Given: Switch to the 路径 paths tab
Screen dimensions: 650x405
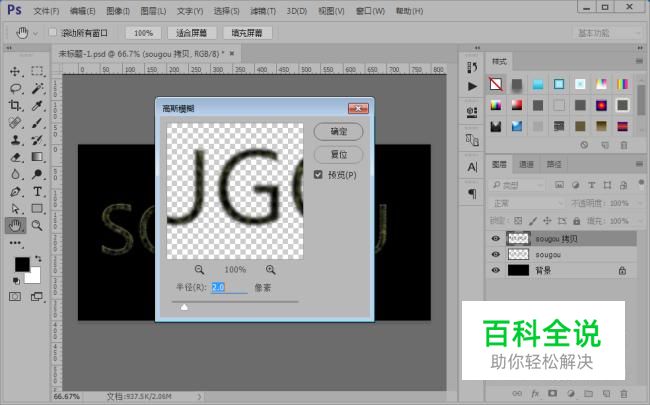Looking at the screenshot, I should (x=554, y=165).
